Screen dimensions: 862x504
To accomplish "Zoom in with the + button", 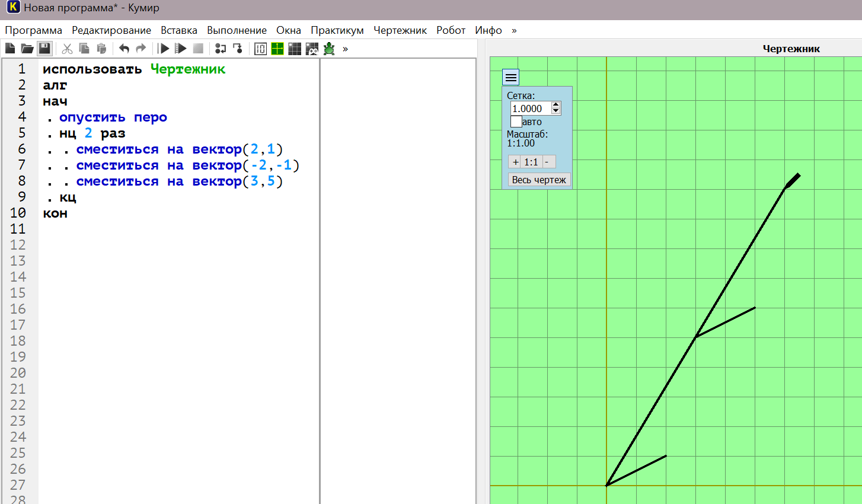I will click(x=515, y=162).
